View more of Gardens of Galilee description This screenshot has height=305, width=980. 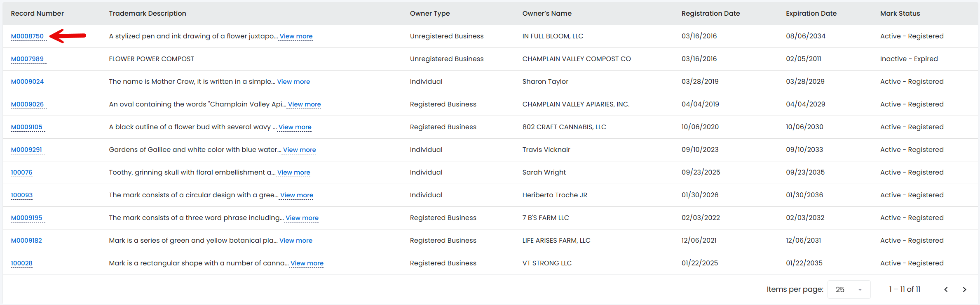click(x=300, y=150)
